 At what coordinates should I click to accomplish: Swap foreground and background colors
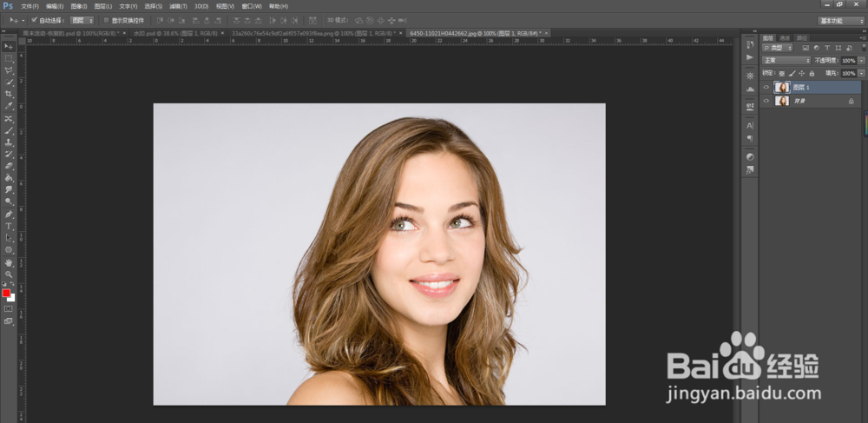(x=12, y=284)
